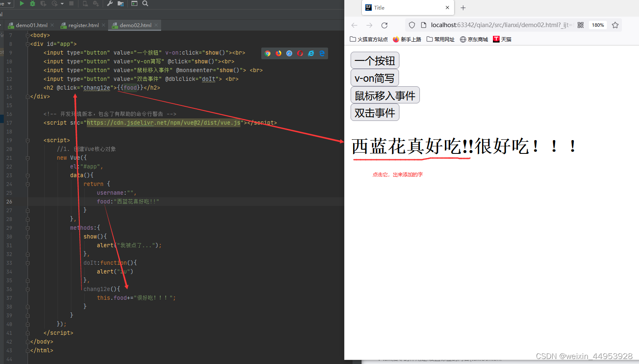Reset the 180% zoom level badge
This screenshot has width=639, height=364.
pyautogui.click(x=598, y=25)
